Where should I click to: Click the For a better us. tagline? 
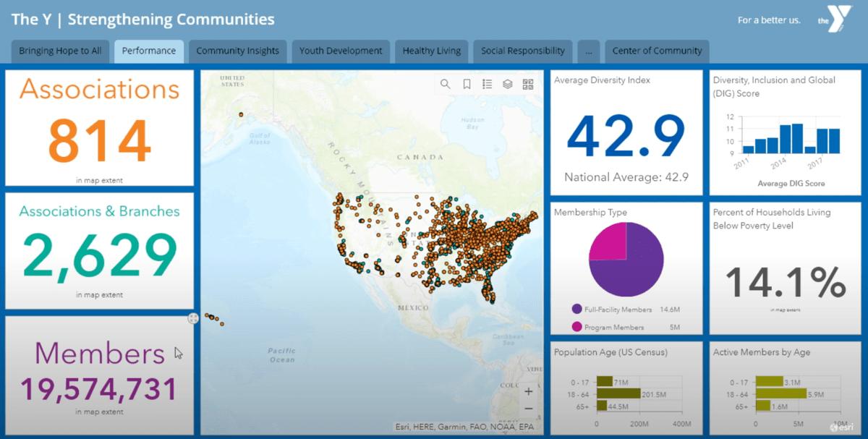pos(769,20)
